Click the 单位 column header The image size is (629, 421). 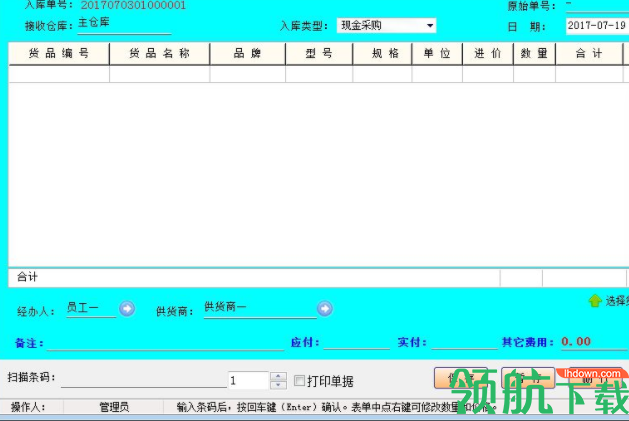(437, 53)
